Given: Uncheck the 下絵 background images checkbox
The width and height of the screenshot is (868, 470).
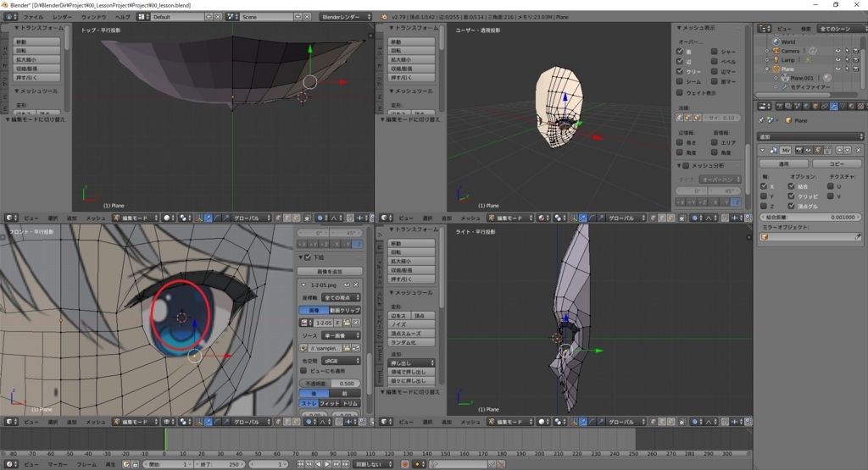Looking at the screenshot, I should pyautogui.click(x=307, y=257).
